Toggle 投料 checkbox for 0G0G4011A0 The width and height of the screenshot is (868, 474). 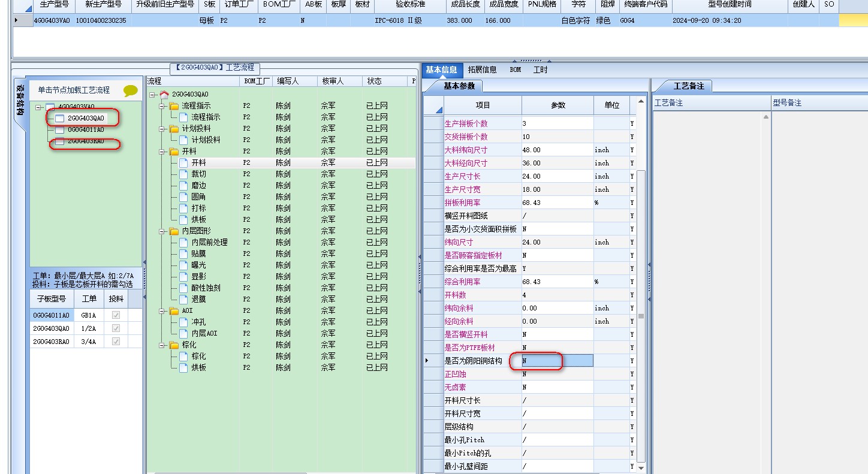(x=116, y=315)
